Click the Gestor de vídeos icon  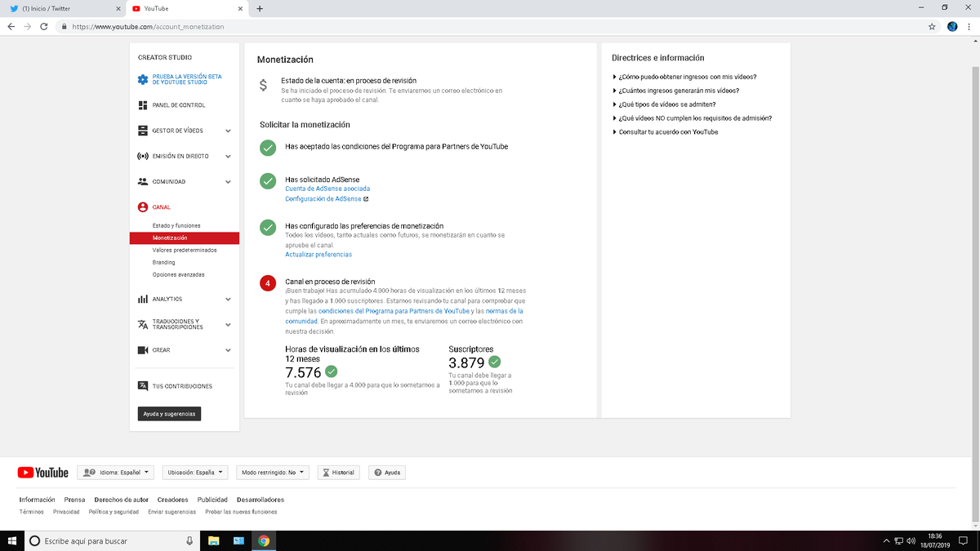click(143, 131)
